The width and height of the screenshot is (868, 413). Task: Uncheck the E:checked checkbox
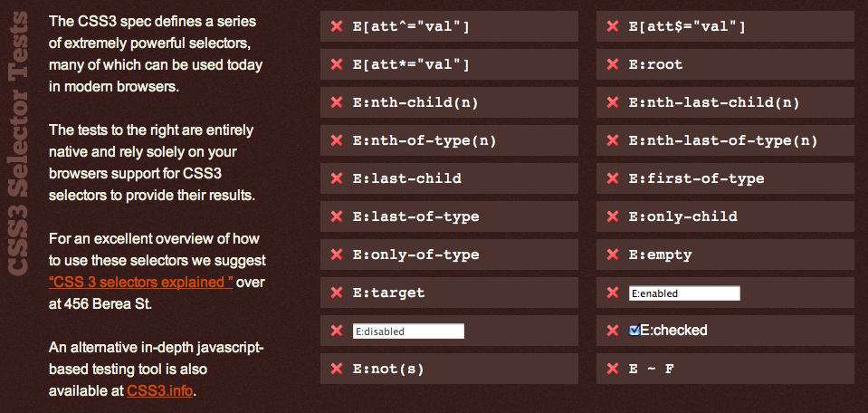634,331
